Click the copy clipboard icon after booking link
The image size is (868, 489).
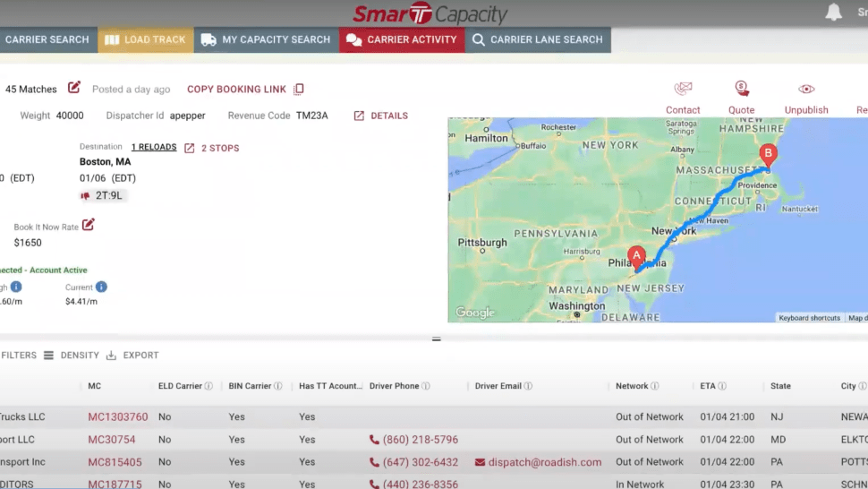click(x=298, y=90)
